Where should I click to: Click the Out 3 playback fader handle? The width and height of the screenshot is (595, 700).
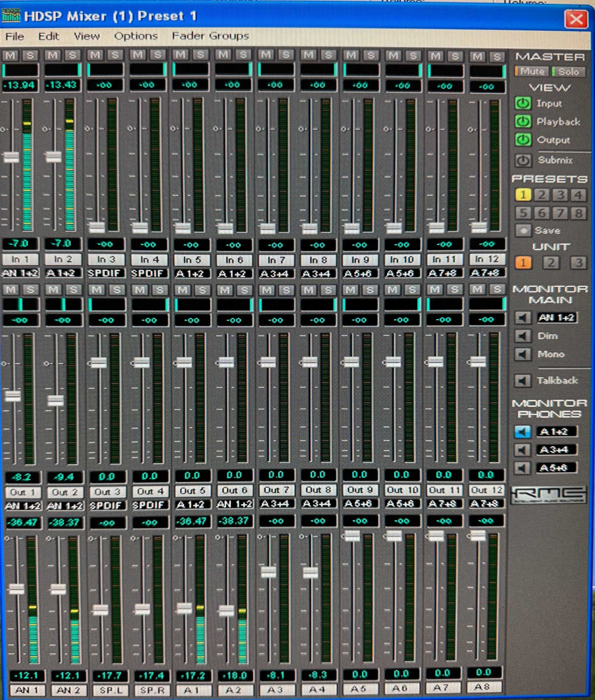99,363
